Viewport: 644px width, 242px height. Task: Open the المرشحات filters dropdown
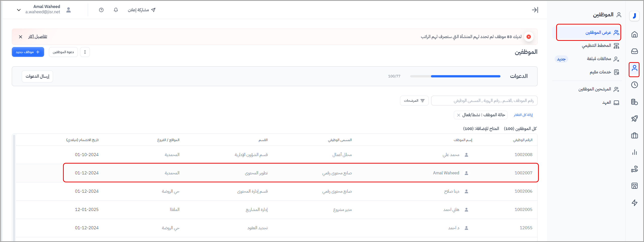pyautogui.click(x=414, y=101)
